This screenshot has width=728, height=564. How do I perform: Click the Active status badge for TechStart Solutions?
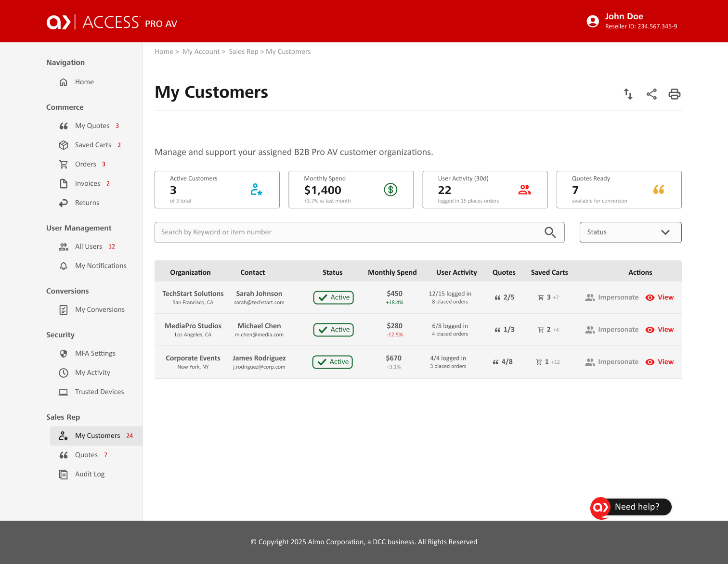point(334,298)
